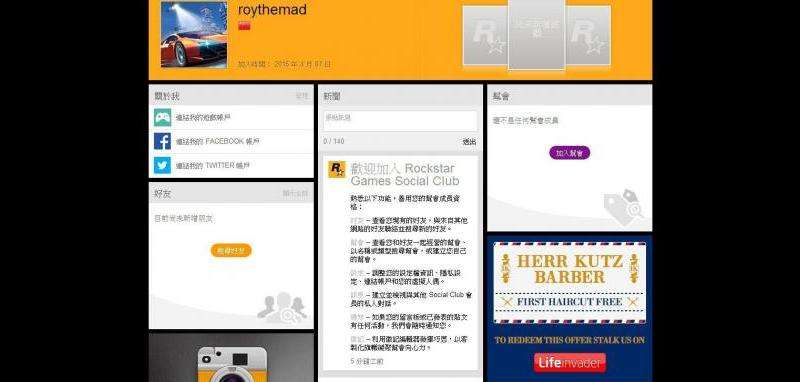Click the edit link in About Me header
The image size is (800, 382).
[x=302, y=96]
